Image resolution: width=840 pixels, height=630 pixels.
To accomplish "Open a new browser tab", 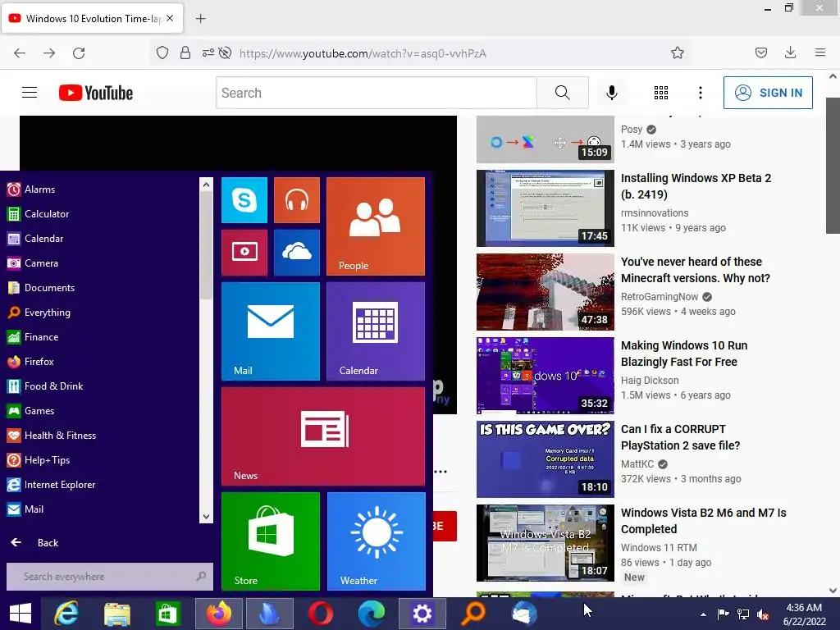I will pyautogui.click(x=200, y=19).
